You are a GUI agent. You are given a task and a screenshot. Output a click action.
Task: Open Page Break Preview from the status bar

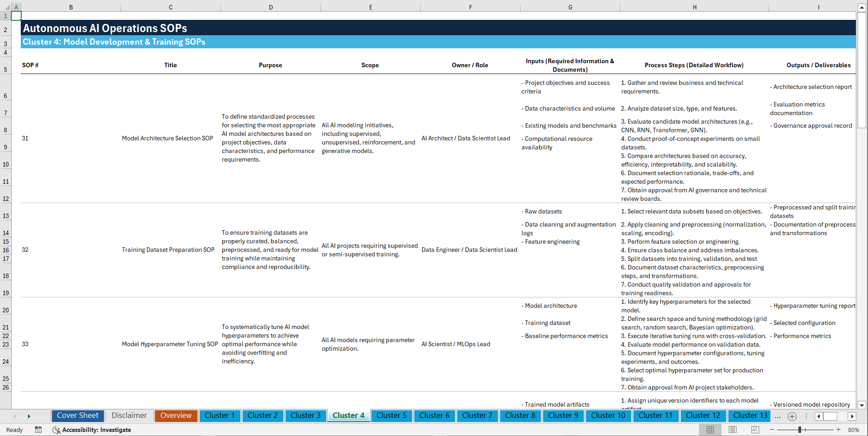tap(755, 430)
